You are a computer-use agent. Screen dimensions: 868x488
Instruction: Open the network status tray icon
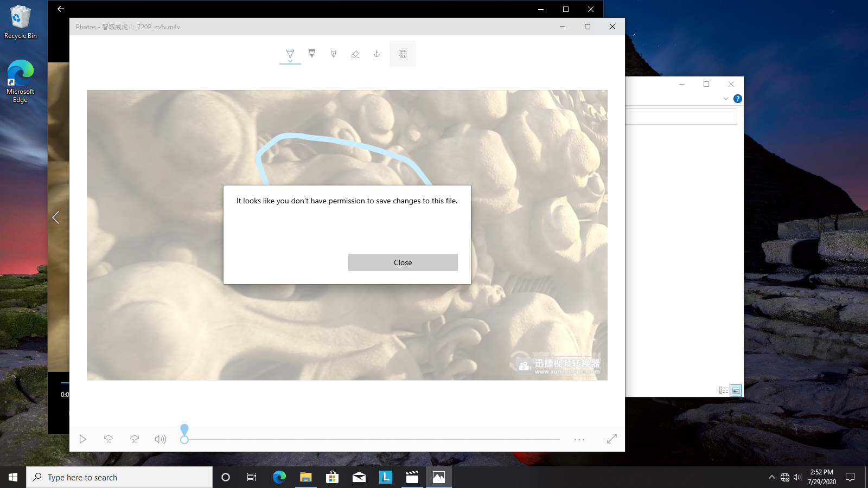point(785,477)
